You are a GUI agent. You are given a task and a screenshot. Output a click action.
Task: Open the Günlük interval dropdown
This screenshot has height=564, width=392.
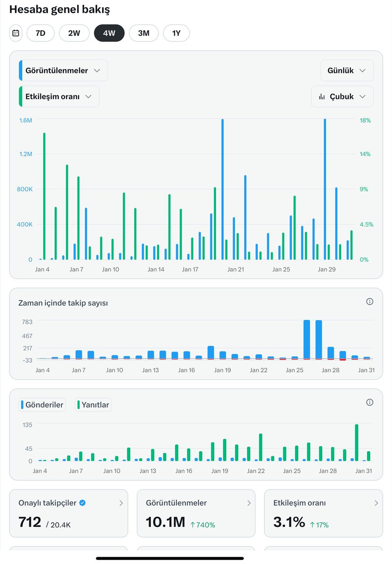click(347, 70)
